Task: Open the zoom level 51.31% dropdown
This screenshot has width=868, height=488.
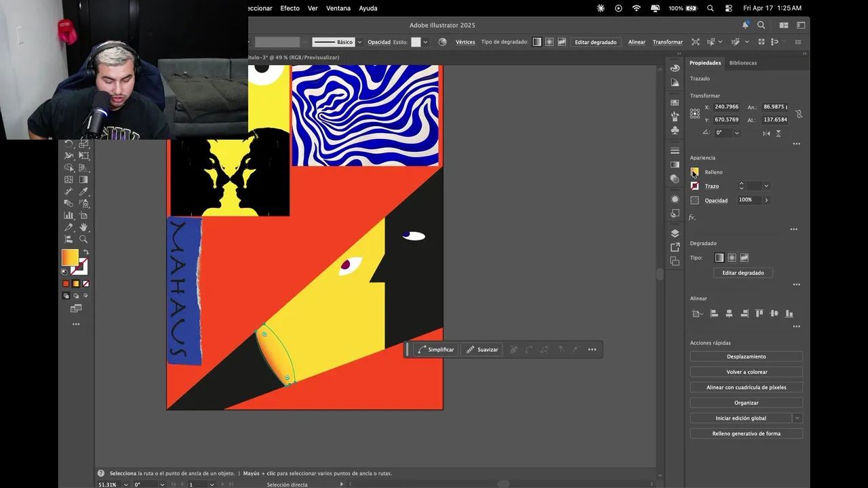Action: tap(126, 485)
